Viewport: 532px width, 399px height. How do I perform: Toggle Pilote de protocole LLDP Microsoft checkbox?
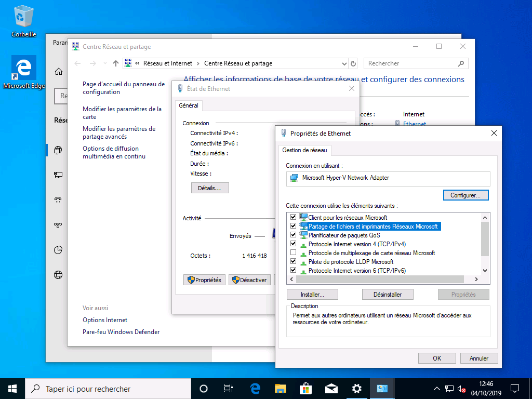point(294,261)
